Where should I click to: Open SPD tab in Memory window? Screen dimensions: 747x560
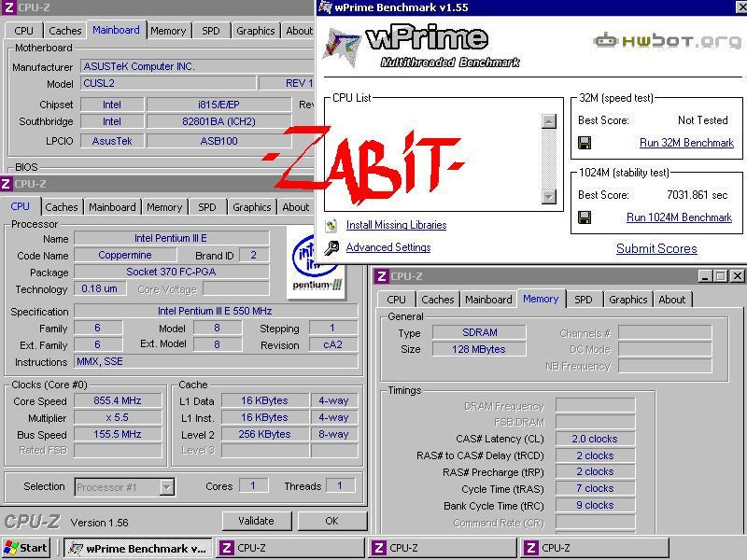(x=583, y=300)
